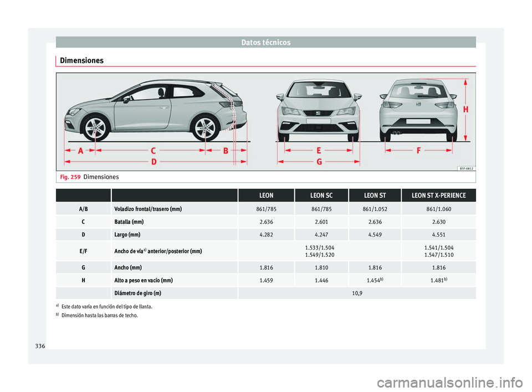This screenshot has width=532, height=392.
Task: Click the 'LEON ST' column header
Action: click(375, 195)
